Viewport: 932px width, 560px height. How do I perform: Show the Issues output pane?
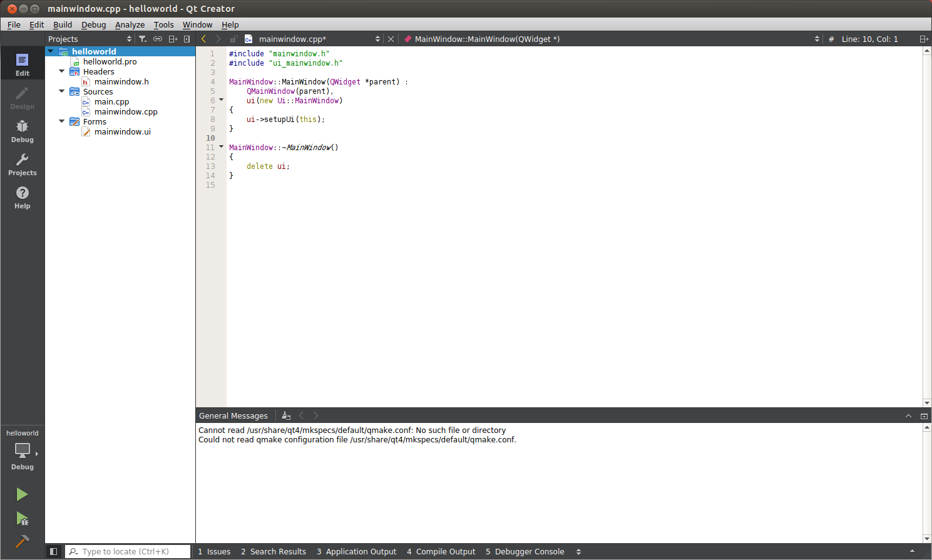click(x=214, y=551)
